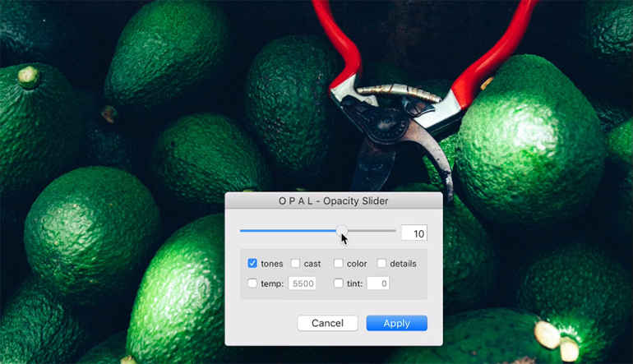633x364 pixels.
Task: Click the opacity slider's round handle
Action: (x=342, y=231)
